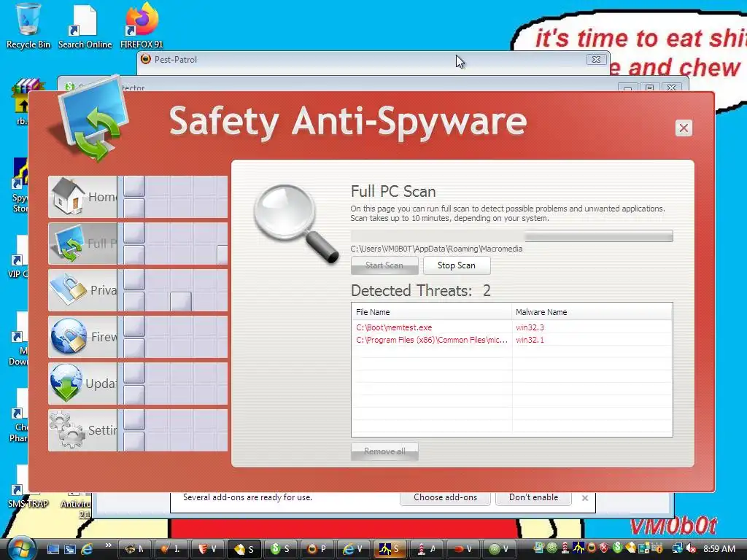Screen dimensions: 747x560
Task: Open the VIP desktop shortcut
Action: (18, 257)
